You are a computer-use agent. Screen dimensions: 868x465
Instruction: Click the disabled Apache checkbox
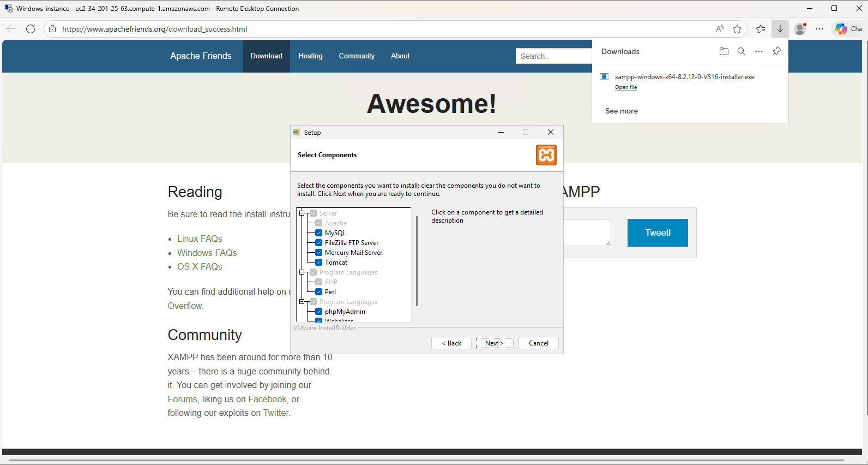pyautogui.click(x=319, y=223)
